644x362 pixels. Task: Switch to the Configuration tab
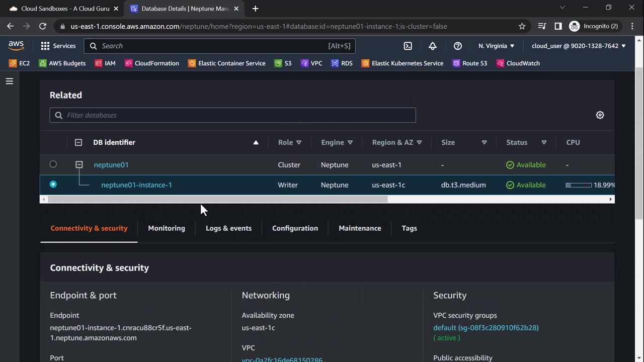click(x=295, y=228)
